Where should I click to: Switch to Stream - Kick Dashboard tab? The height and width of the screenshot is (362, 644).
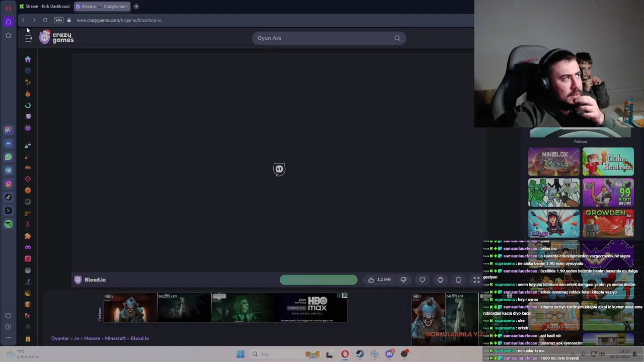click(45, 6)
